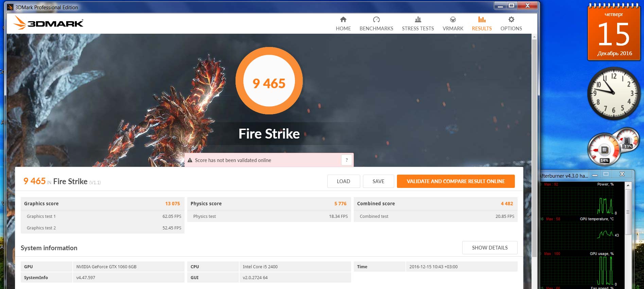Click the SAVE button
Screen dimensions: 644x289
379,181
